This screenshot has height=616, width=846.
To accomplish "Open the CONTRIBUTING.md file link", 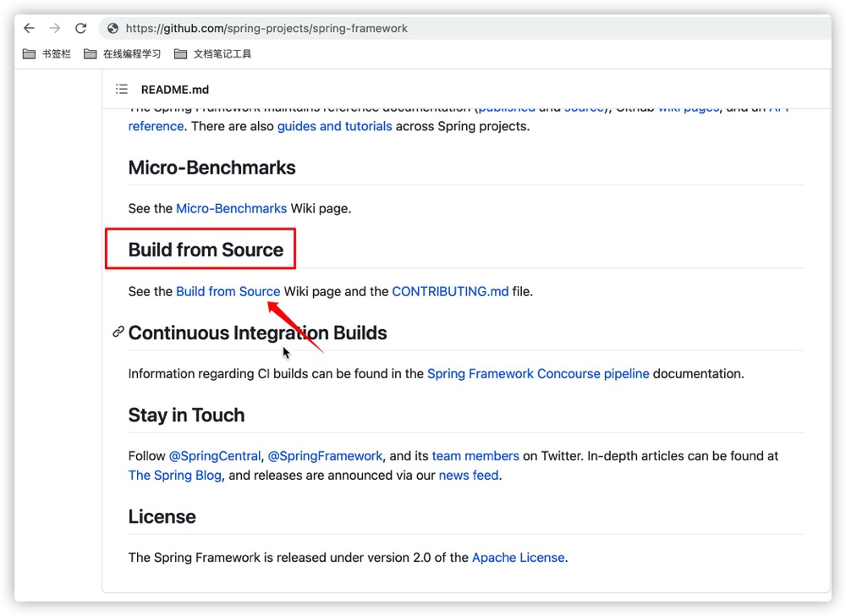I will click(450, 291).
